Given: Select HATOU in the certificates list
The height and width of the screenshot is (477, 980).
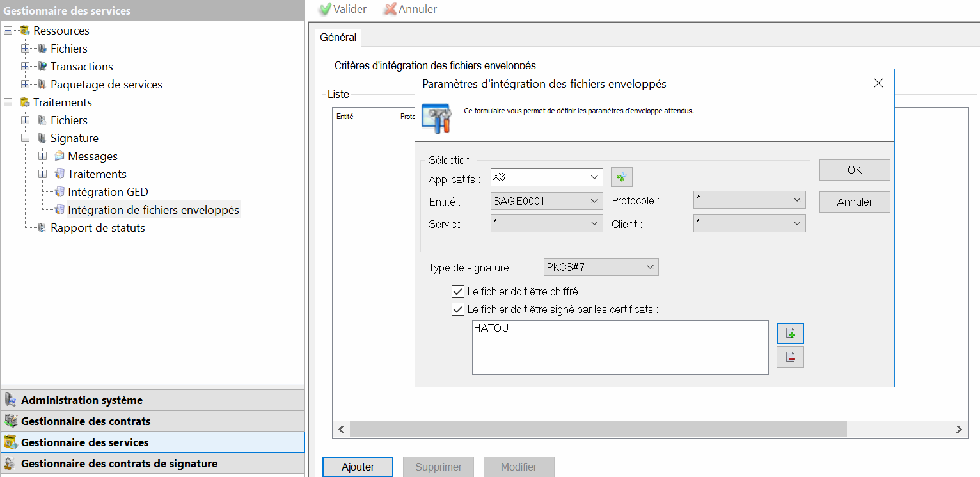Looking at the screenshot, I should click(491, 328).
